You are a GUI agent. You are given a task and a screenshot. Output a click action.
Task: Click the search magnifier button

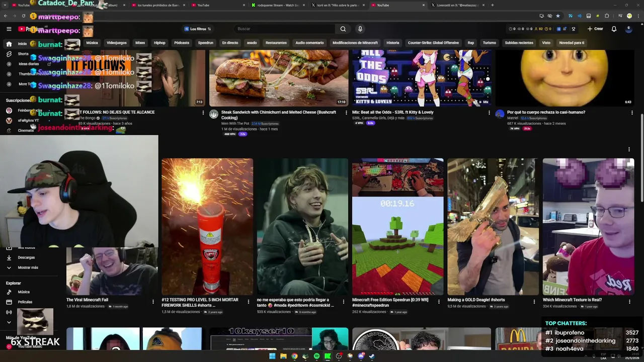[343, 29]
